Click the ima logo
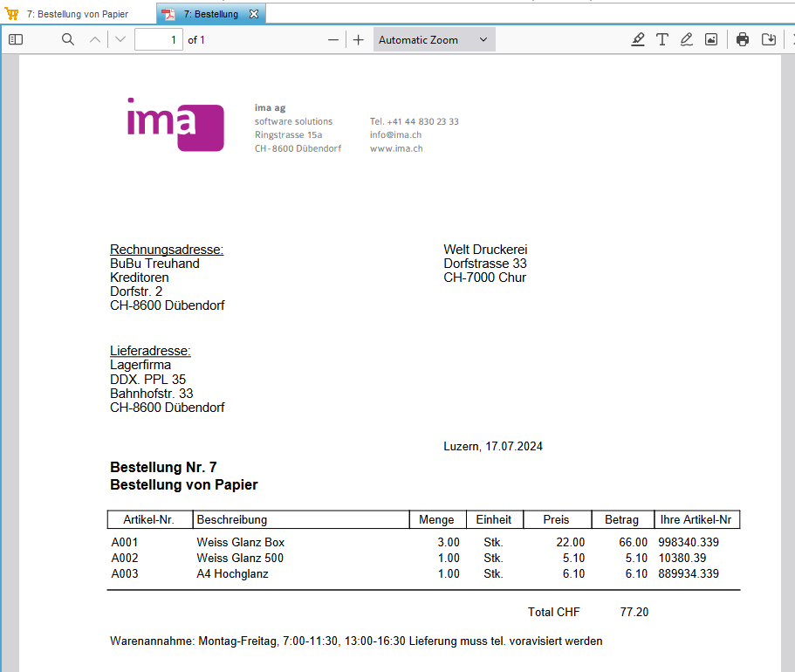 175,125
